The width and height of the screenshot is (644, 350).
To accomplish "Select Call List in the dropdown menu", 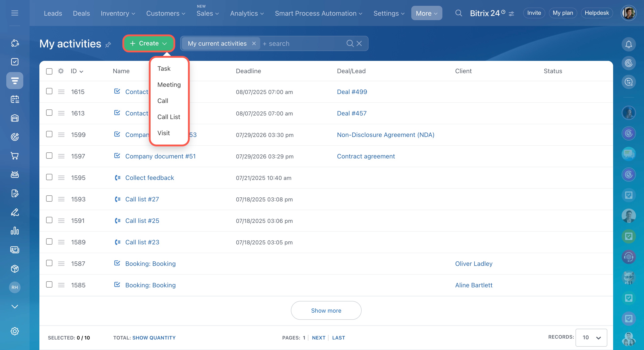I will pos(168,117).
